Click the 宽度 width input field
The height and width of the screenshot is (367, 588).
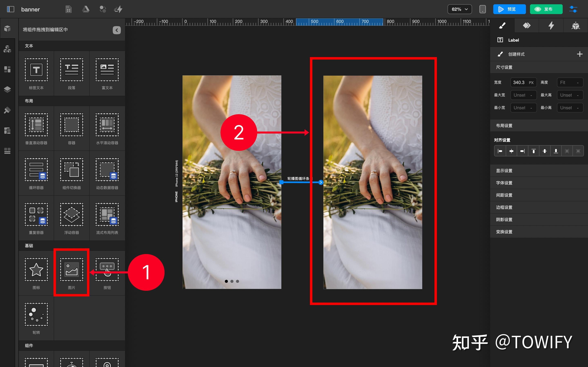[x=523, y=83]
